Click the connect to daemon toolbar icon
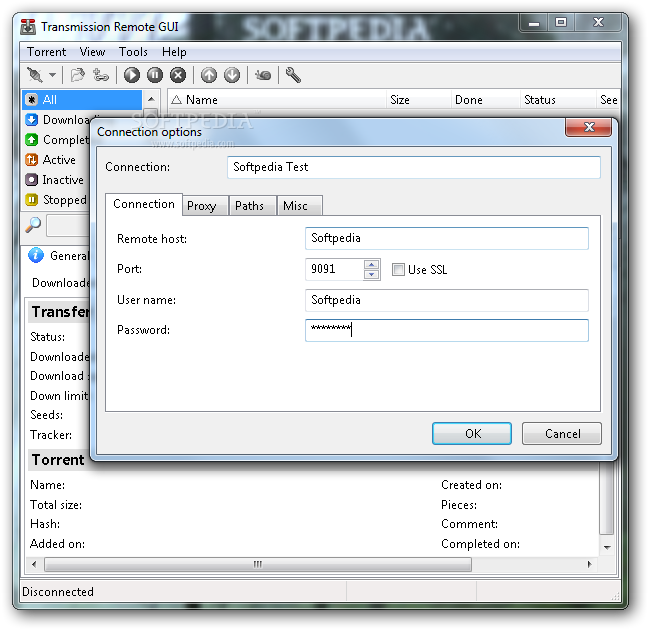The height and width of the screenshot is (630, 649). coord(35,75)
